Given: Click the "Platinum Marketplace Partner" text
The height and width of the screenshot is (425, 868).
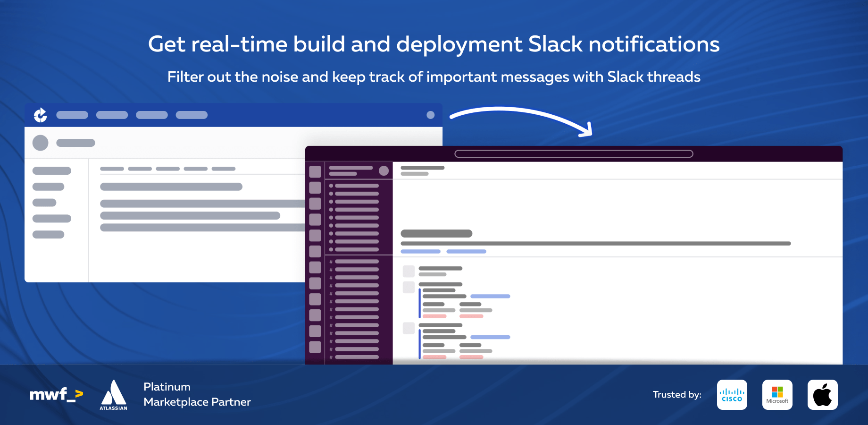Looking at the screenshot, I should click(197, 394).
